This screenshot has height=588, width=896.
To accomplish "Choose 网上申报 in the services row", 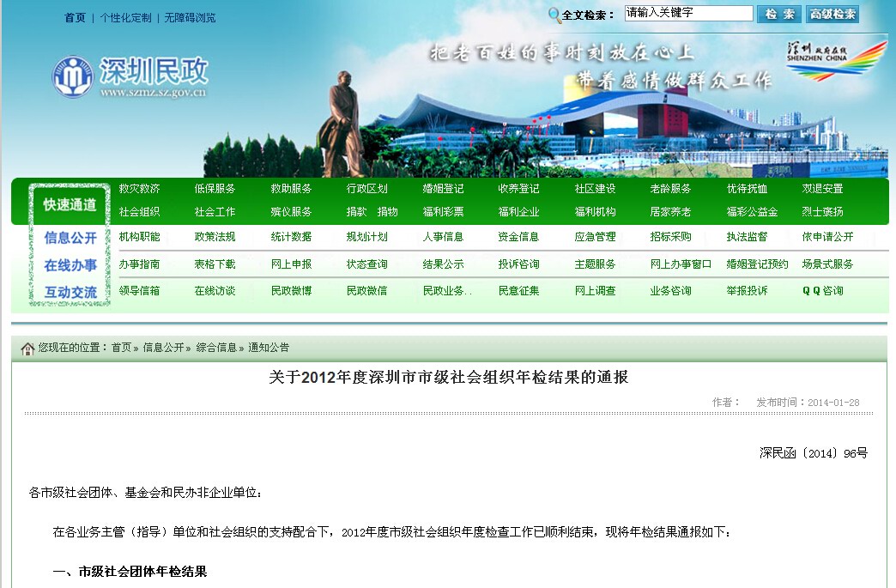I will (x=291, y=264).
